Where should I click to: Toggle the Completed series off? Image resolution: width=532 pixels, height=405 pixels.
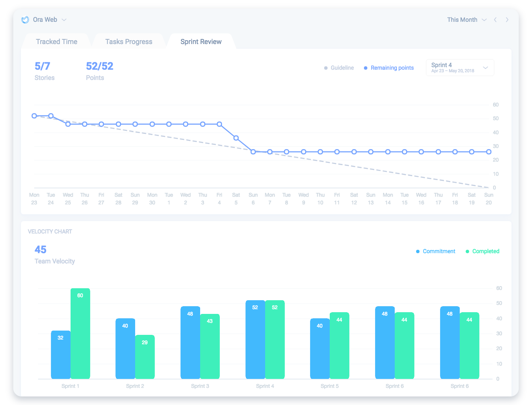click(x=482, y=251)
